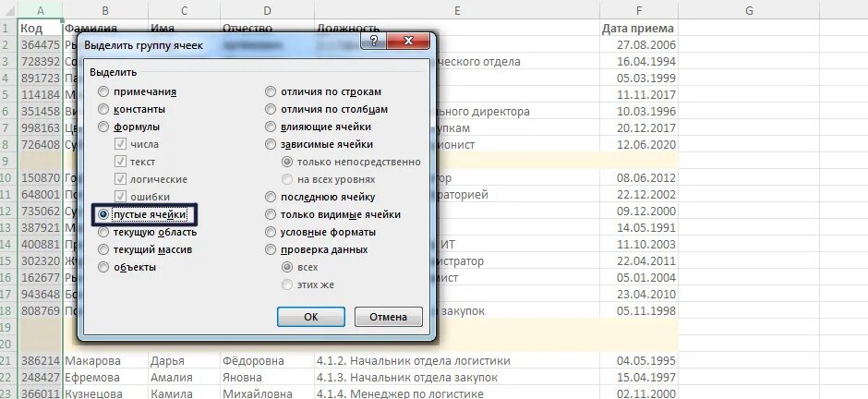Image resolution: width=868 pixels, height=399 pixels.
Task: Click 'Начальник отдела логистики' cell
Action: pos(457,361)
